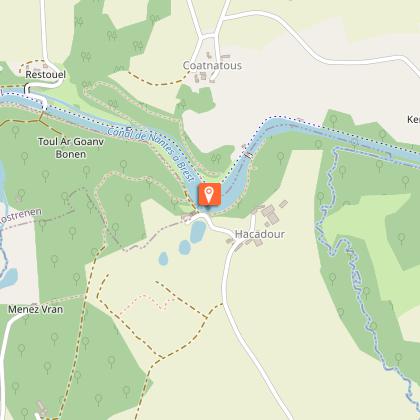The width and height of the screenshot is (420, 420).
Task: Click the lock gate symbol on the canal
Action: 248,155
